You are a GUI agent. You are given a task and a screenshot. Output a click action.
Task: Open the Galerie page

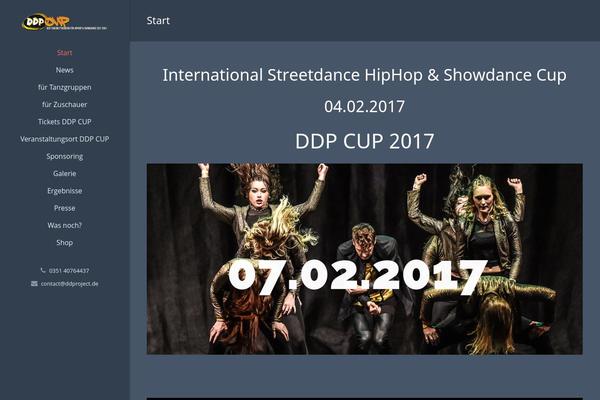point(64,173)
